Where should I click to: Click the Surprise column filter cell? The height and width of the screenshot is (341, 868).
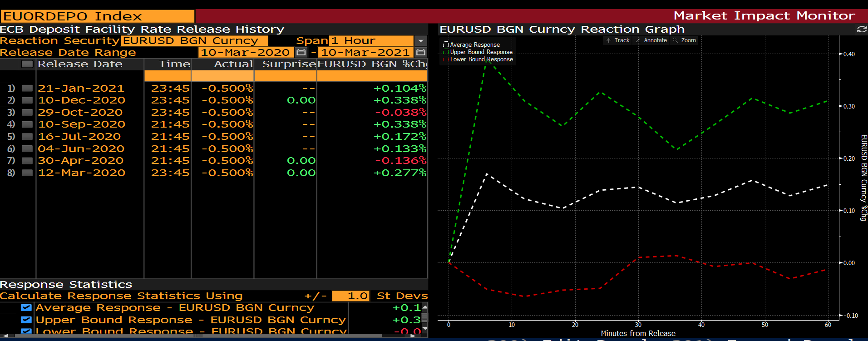286,76
